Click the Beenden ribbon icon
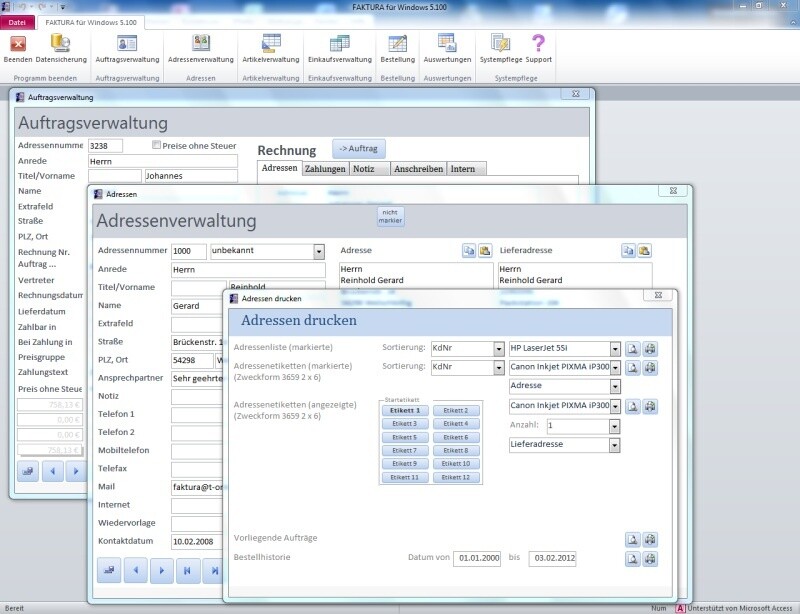Screen dimensions: 800x614 (18, 44)
